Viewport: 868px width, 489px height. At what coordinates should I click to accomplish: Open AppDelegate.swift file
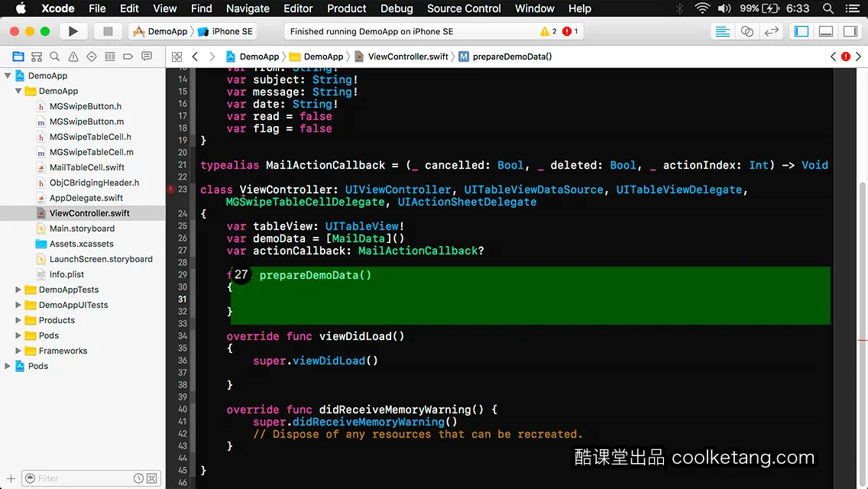86,198
